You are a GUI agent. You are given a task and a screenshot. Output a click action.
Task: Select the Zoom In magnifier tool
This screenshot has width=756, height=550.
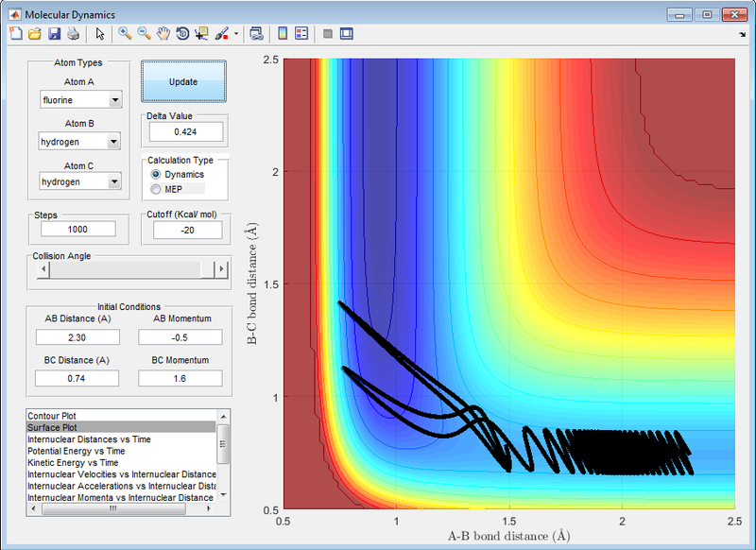pyautogui.click(x=125, y=34)
